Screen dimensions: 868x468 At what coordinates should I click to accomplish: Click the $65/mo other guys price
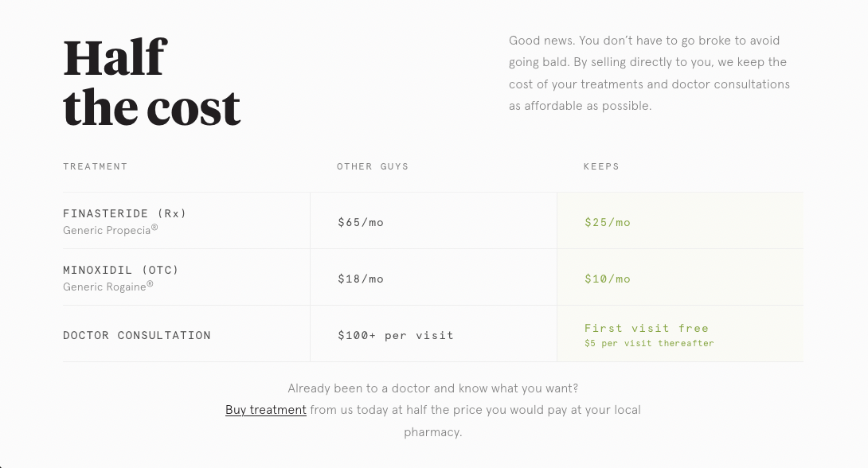pyautogui.click(x=361, y=223)
